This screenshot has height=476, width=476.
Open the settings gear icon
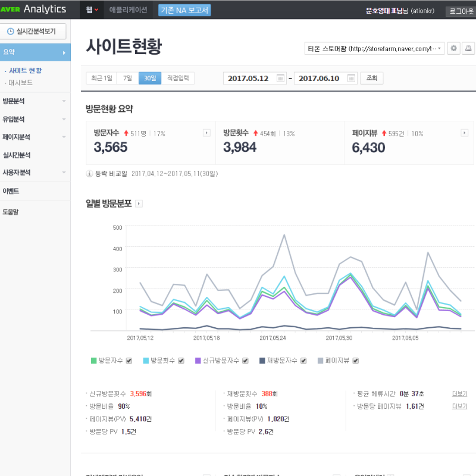point(453,48)
